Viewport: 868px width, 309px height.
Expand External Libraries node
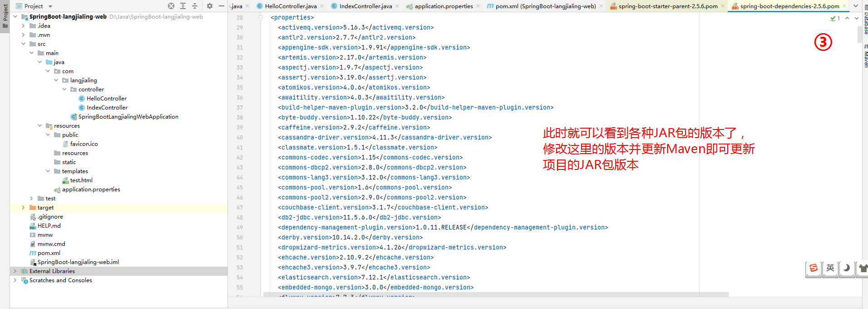click(x=15, y=271)
